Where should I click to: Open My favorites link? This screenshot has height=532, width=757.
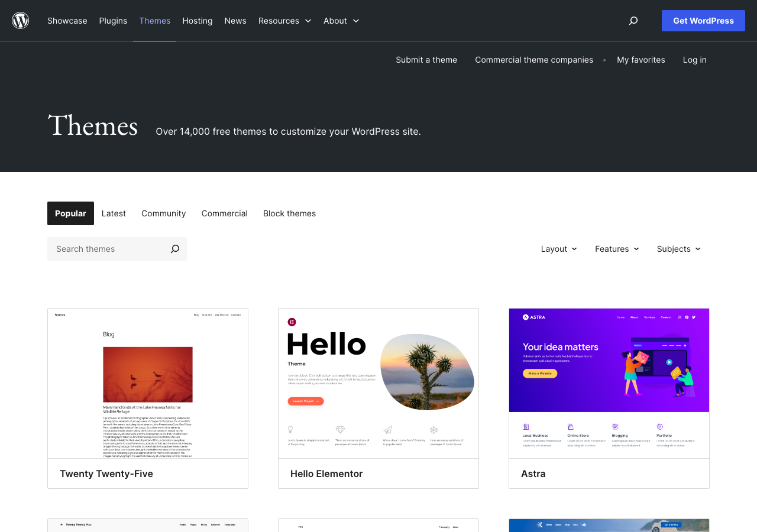tap(641, 60)
